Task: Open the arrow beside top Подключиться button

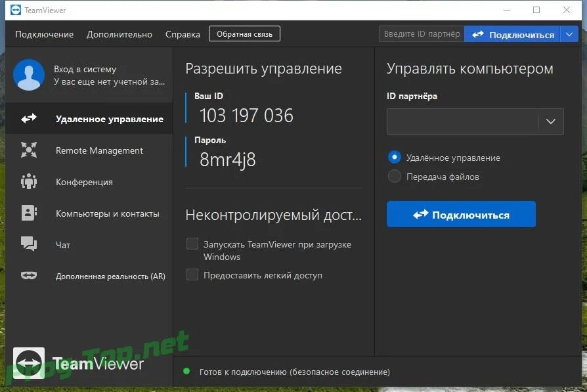Action: point(569,34)
